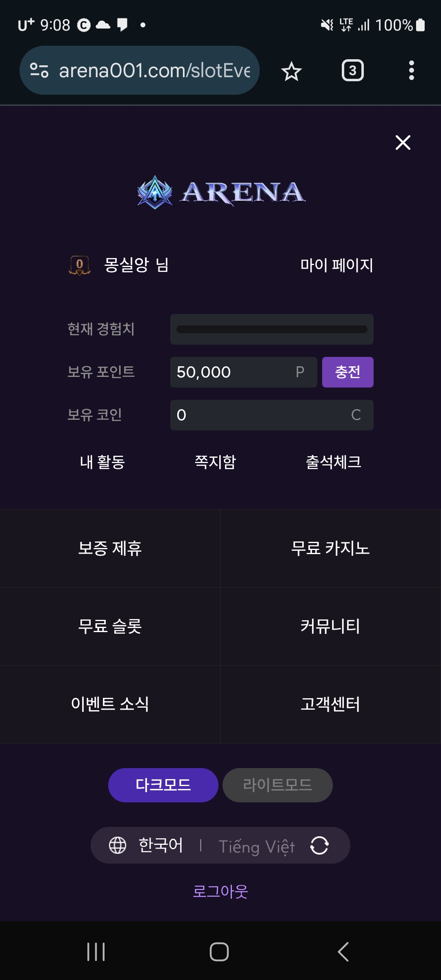Tap the level 0 badge icon
This screenshot has height=980, width=441.
tap(80, 265)
